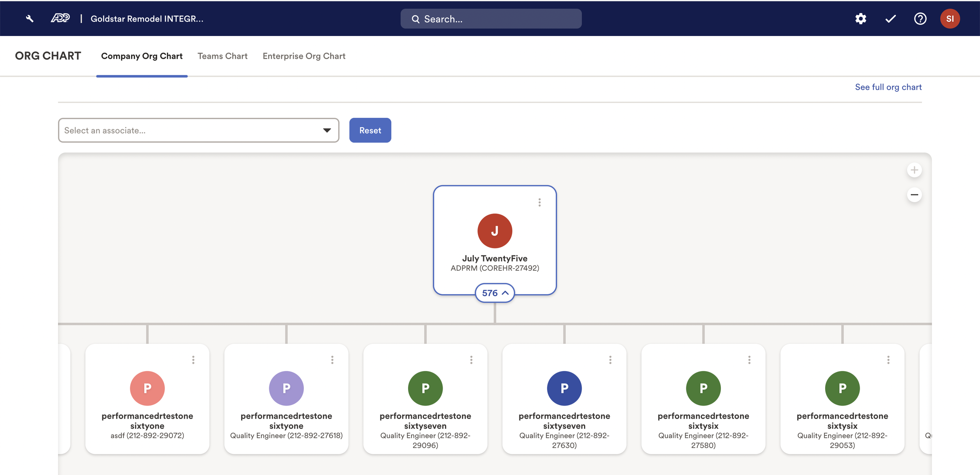Image resolution: width=980 pixels, height=475 pixels.
Task: Switch to Enterprise Org Chart tab
Action: pyautogui.click(x=304, y=56)
